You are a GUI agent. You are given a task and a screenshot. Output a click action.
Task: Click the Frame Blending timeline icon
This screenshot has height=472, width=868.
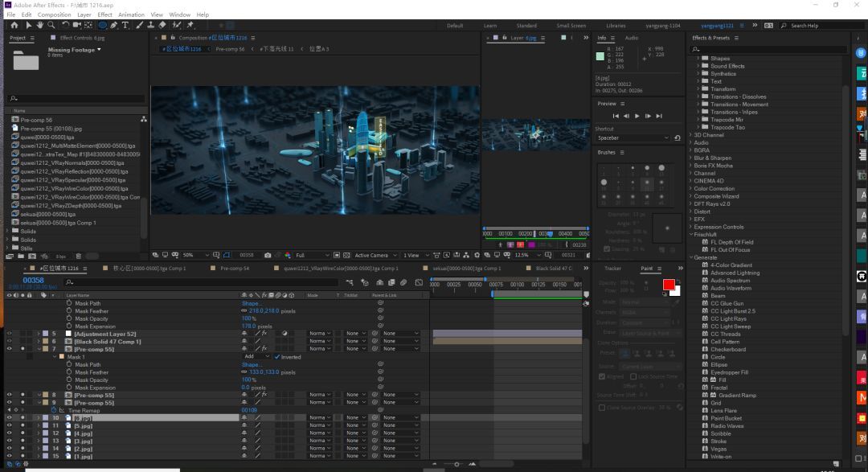tap(392, 282)
